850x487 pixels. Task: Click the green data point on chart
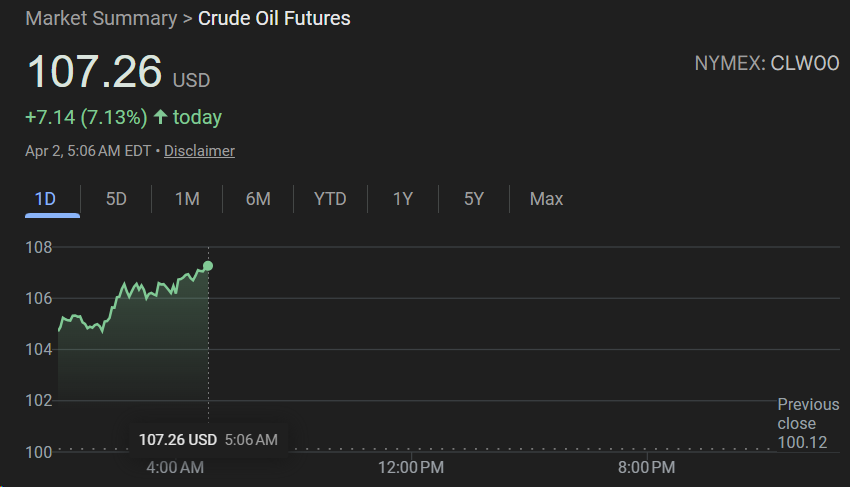click(x=208, y=265)
